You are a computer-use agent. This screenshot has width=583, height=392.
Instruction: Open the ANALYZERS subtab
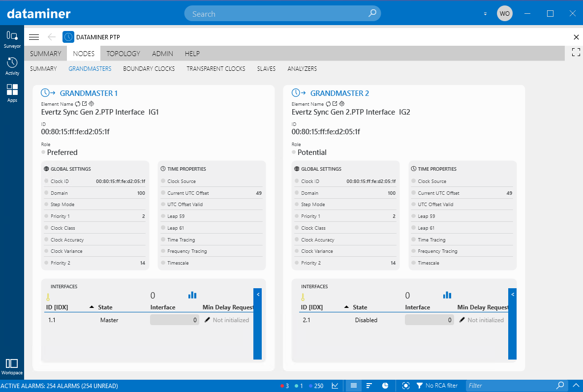click(x=302, y=69)
